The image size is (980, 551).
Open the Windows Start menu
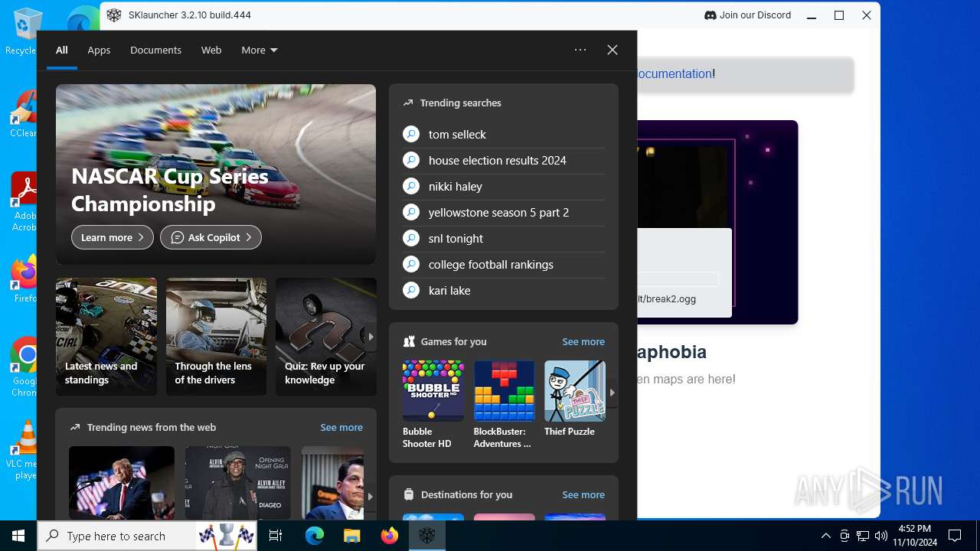(18, 536)
